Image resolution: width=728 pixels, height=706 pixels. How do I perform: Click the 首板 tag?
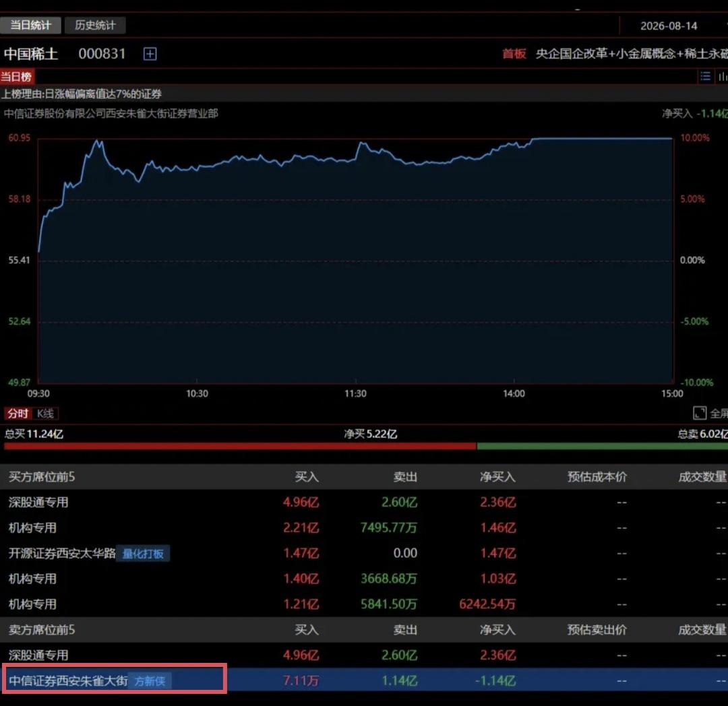point(514,54)
